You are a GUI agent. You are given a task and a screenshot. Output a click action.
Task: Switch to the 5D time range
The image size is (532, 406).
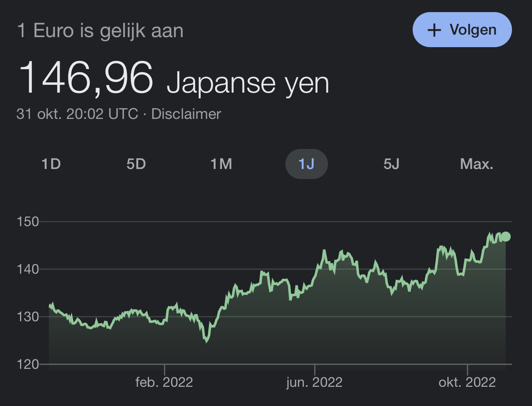136,164
